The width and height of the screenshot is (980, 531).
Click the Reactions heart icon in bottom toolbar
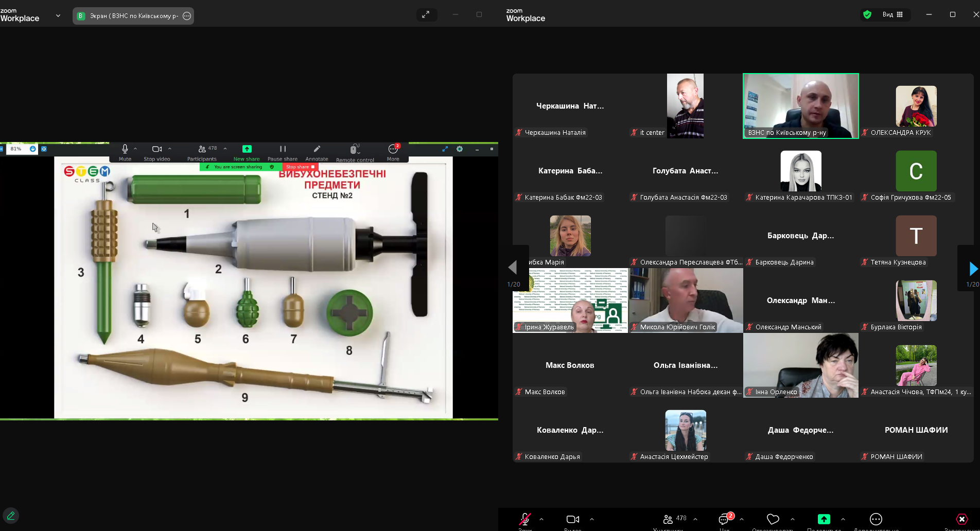pyautogui.click(x=773, y=519)
